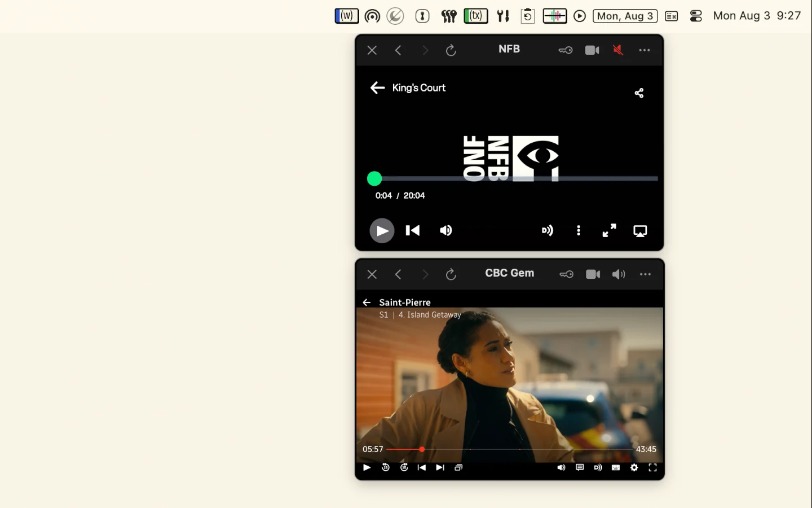812x508 pixels.
Task: Seek on the CBC Gem red progress bar
Action: pyautogui.click(x=509, y=449)
